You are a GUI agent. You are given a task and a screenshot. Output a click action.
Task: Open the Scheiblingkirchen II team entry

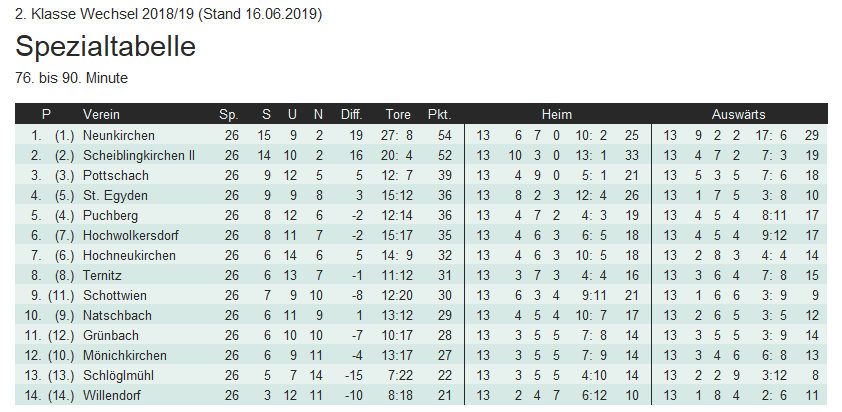point(139,155)
